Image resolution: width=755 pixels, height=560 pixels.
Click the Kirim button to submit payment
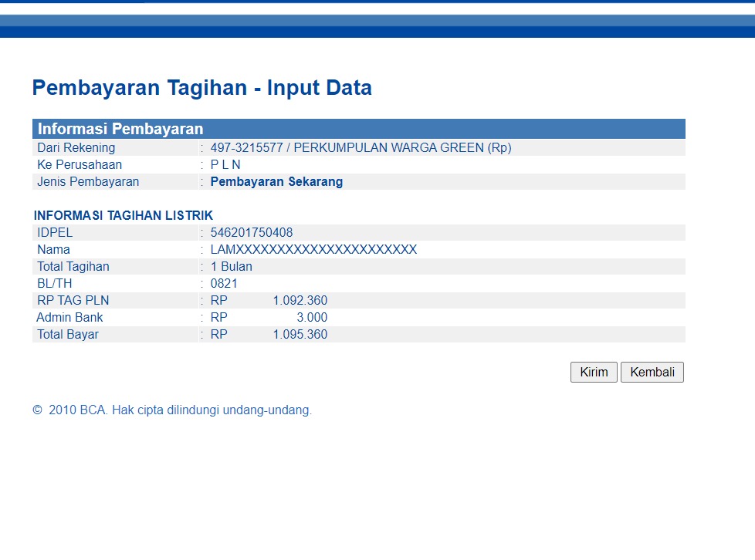click(x=594, y=373)
